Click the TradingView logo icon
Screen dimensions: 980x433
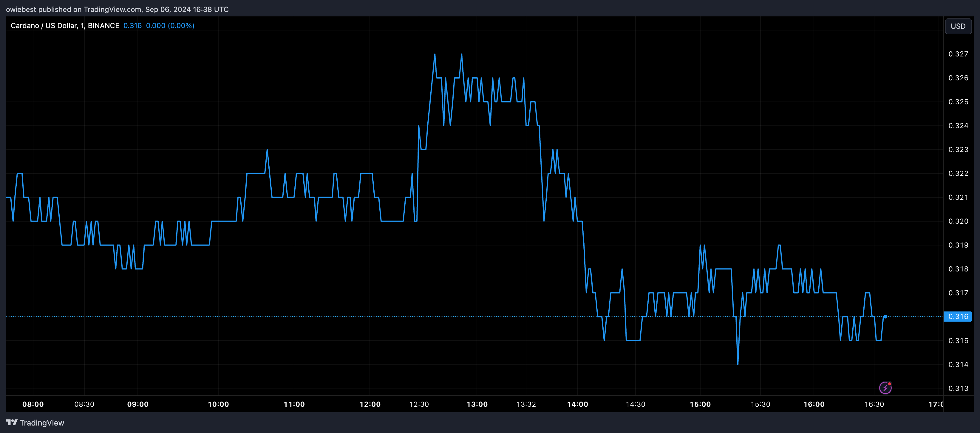click(12, 422)
